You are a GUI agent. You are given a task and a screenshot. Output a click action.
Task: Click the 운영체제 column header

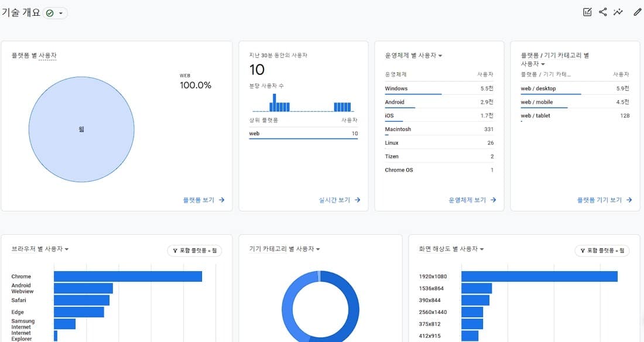396,74
